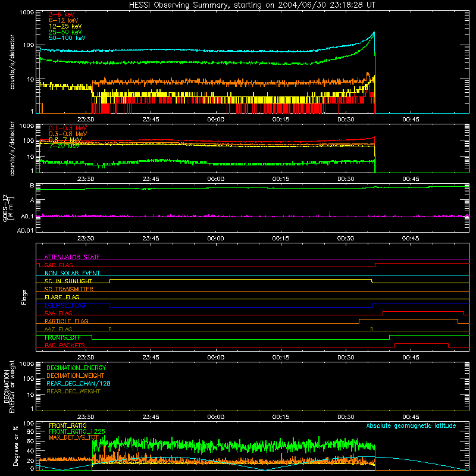Select the cyan 50-100 keV legend label
Image resolution: width=476 pixels, height=476 pixels.
(67, 38)
